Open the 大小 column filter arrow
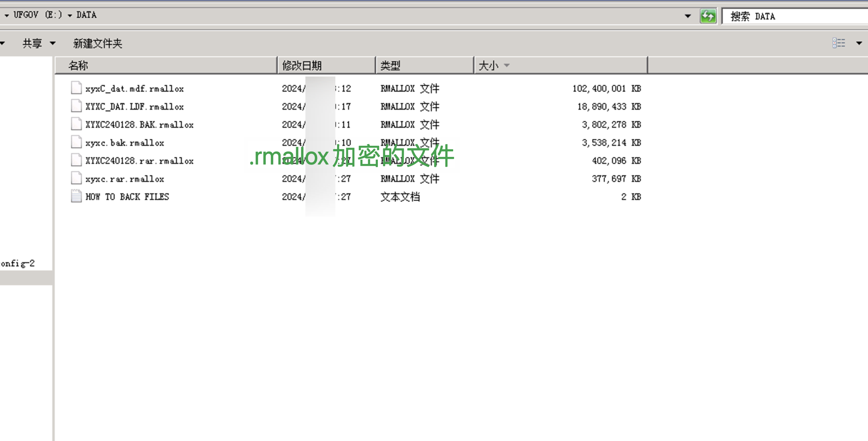868x441 pixels. point(506,65)
